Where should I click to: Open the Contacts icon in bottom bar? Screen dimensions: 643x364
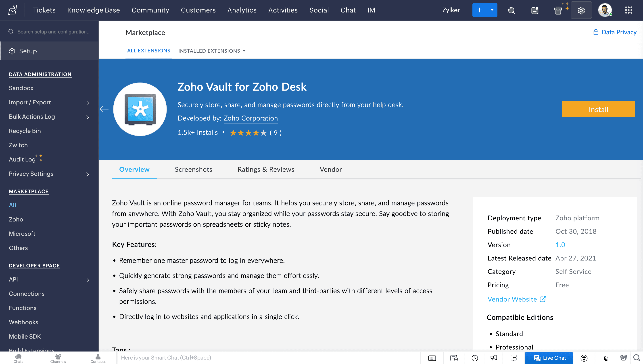[98, 358]
